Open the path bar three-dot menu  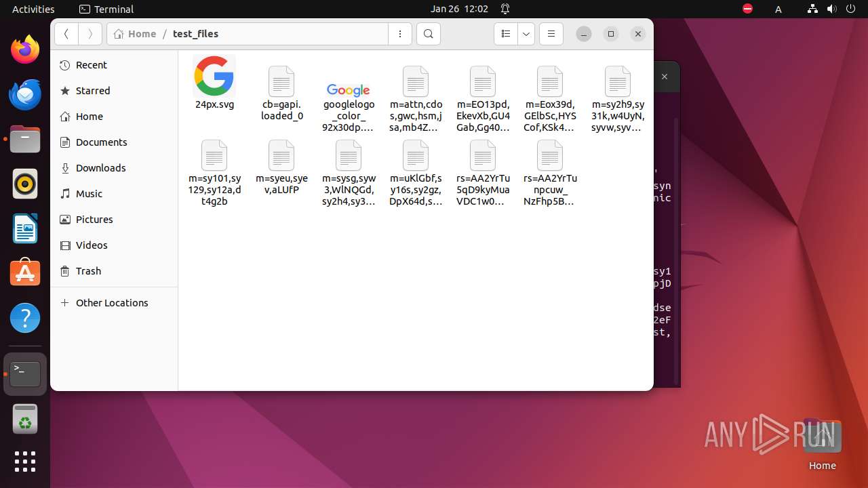[x=400, y=34]
